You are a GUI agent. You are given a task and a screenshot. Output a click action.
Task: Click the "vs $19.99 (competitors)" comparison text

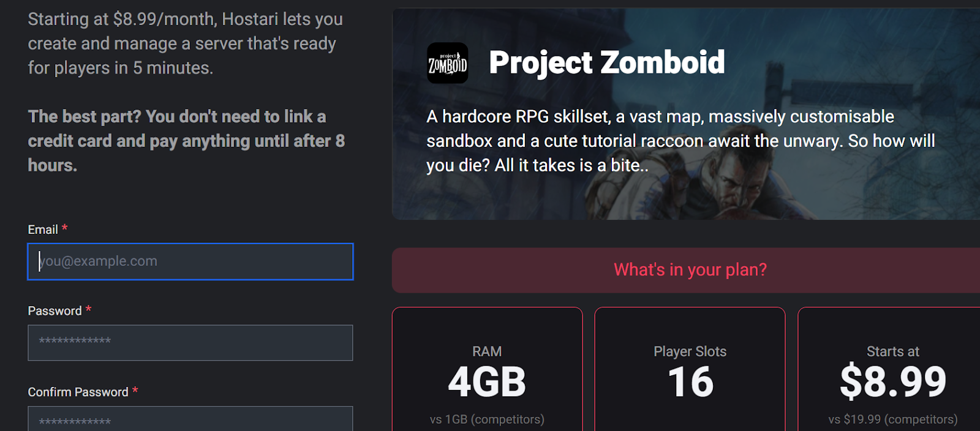pyautogui.click(x=893, y=419)
